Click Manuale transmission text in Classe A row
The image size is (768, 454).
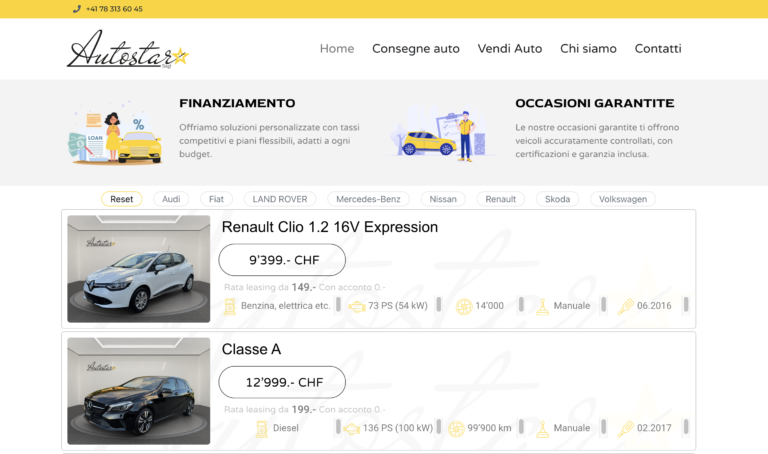(x=572, y=428)
